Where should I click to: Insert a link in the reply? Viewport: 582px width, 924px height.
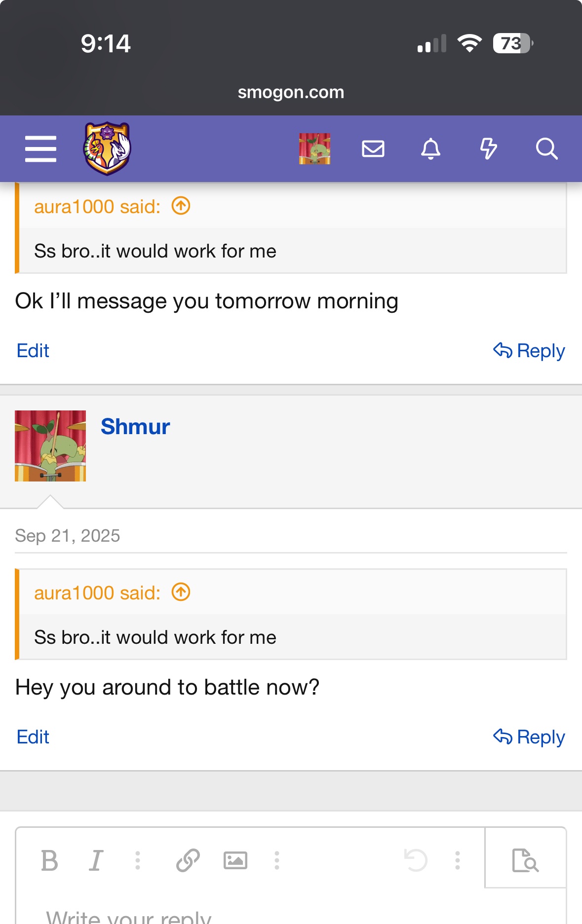pos(188,861)
